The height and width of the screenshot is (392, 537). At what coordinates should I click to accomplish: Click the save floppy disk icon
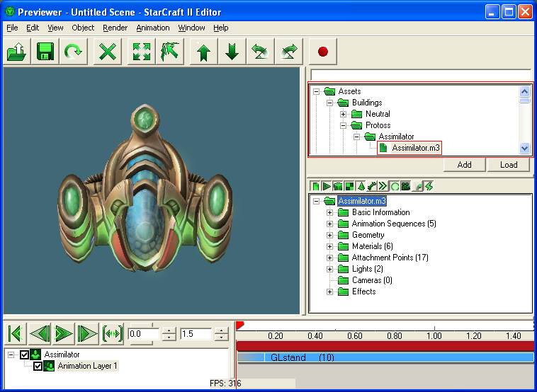coord(45,52)
